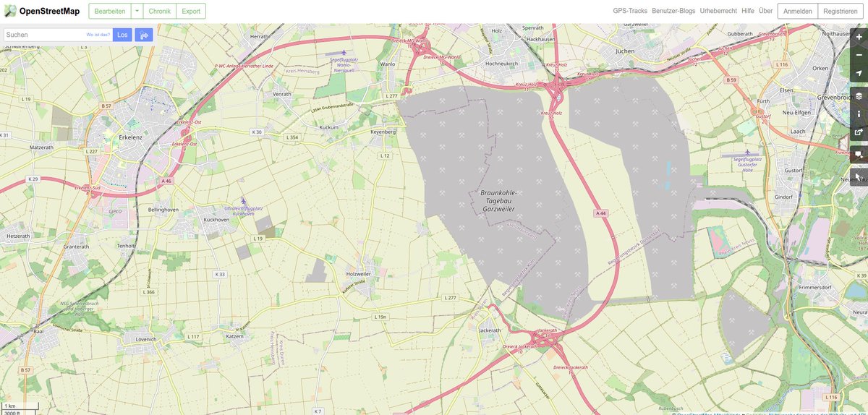Open the Export tab
Image resolution: width=868 pixels, height=415 pixels.
click(x=191, y=11)
